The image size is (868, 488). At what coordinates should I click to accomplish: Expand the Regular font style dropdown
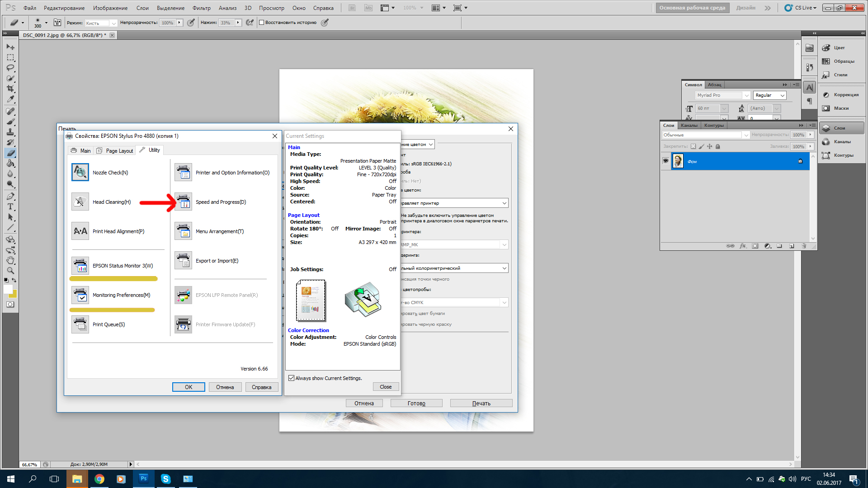click(x=782, y=95)
